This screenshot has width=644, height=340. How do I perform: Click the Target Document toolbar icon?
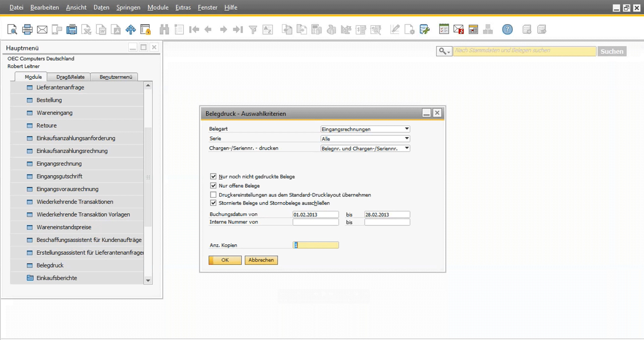(302, 29)
